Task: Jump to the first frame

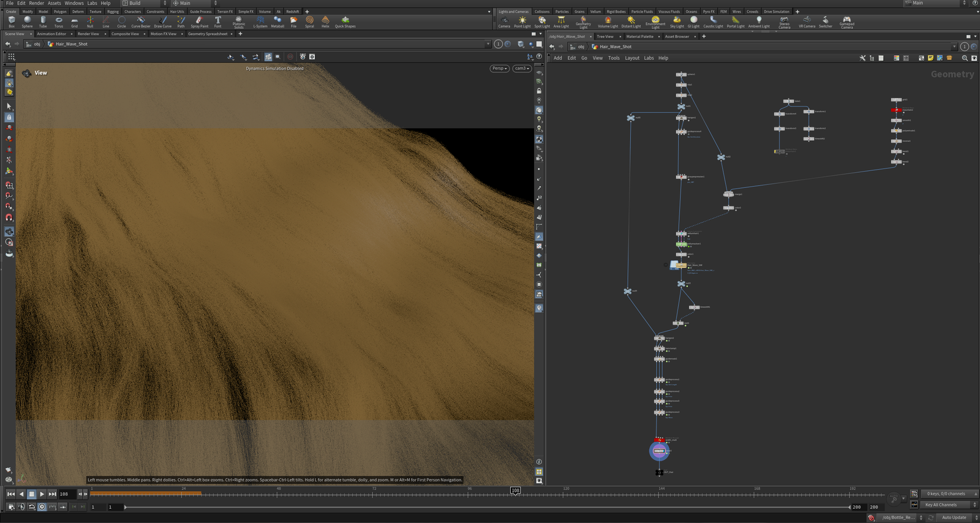Action: [x=10, y=494]
